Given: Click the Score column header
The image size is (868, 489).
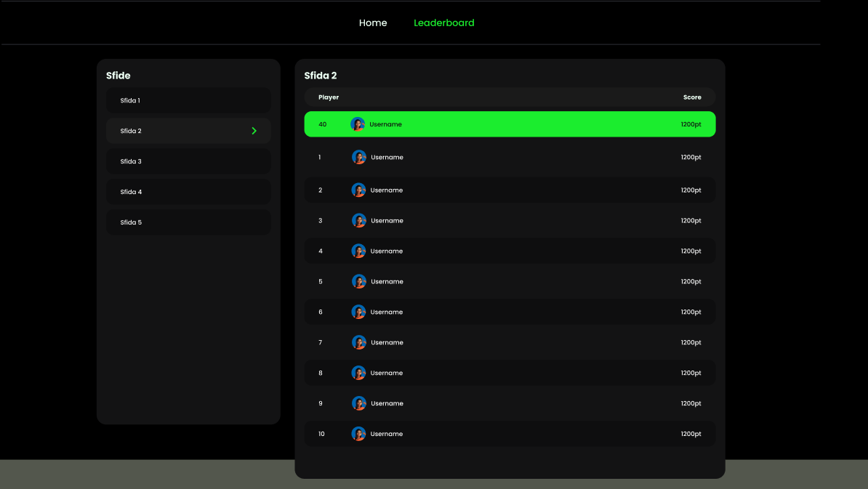Looking at the screenshot, I should pyautogui.click(x=691, y=97).
